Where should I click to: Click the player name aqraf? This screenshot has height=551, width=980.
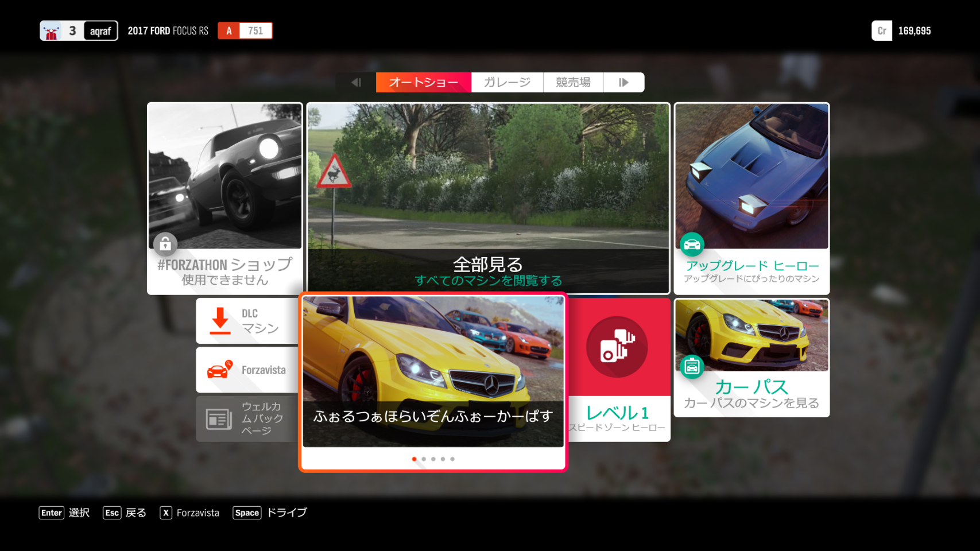[100, 31]
